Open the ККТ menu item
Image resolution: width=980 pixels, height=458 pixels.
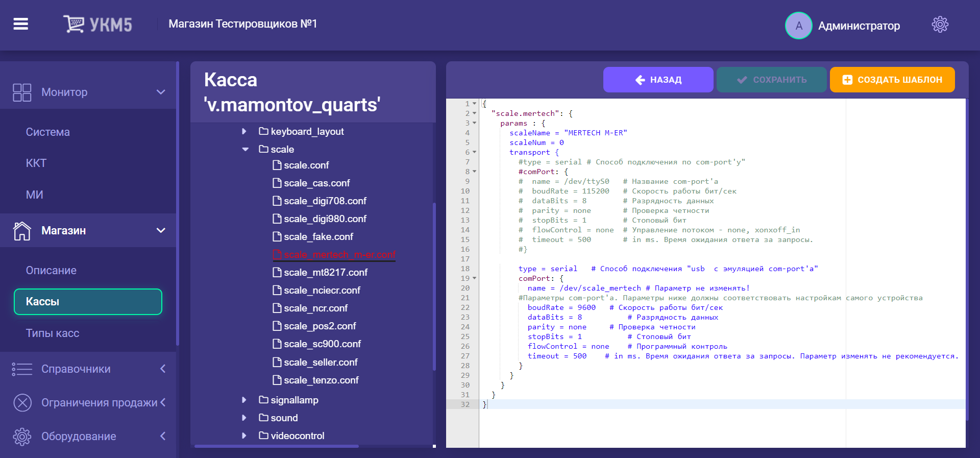click(36, 163)
